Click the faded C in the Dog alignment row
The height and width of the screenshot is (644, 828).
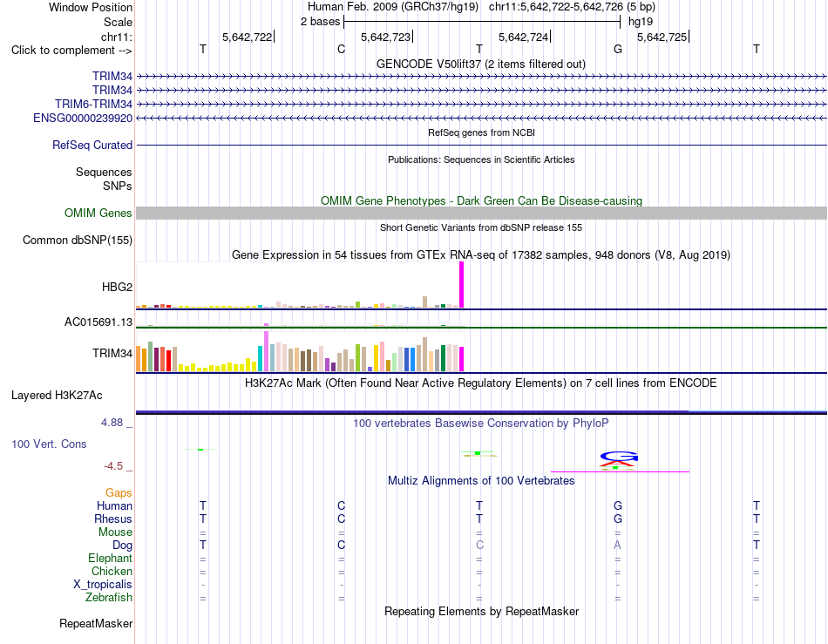click(479, 545)
